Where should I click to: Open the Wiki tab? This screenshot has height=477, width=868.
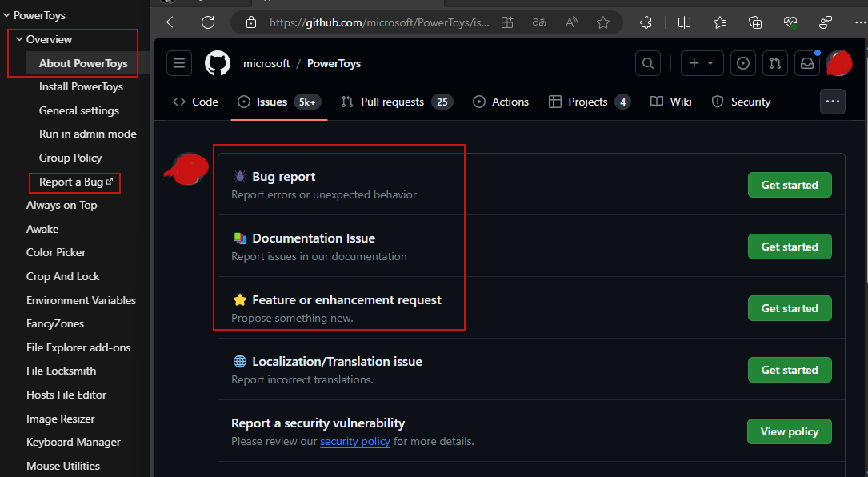click(671, 102)
